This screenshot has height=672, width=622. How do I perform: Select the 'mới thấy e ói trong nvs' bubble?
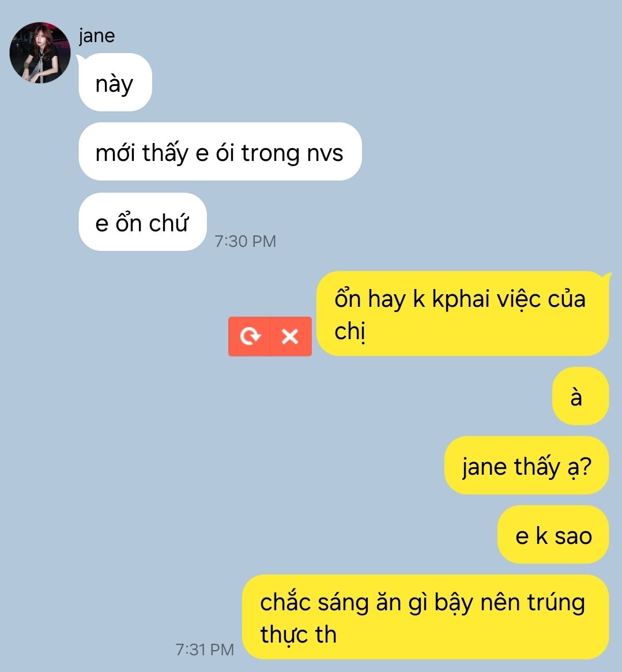220,152
